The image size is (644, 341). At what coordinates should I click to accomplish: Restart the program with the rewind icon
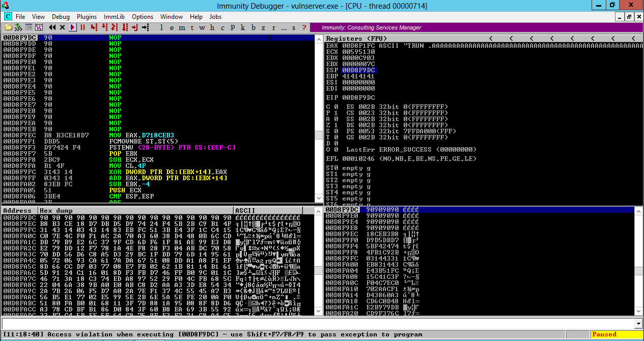click(x=52, y=27)
